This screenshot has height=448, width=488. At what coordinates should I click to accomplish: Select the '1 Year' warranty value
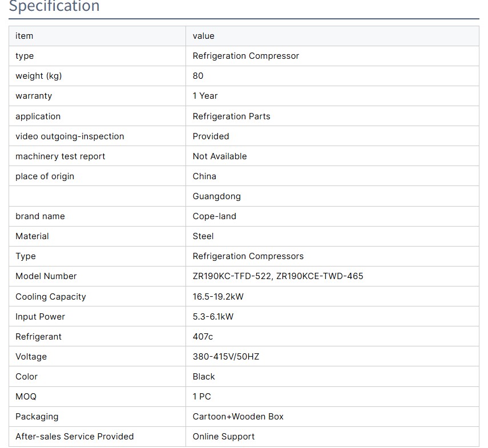coord(205,96)
